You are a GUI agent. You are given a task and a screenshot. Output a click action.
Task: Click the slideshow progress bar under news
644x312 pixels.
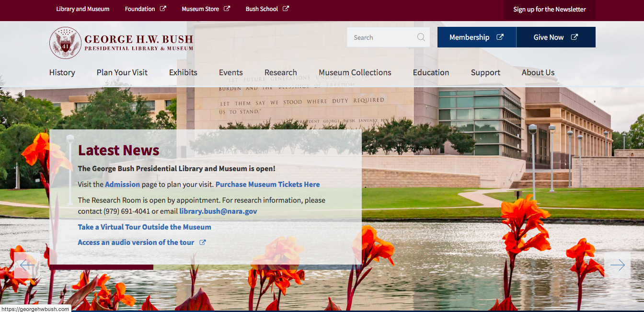(x=101, y=267)
